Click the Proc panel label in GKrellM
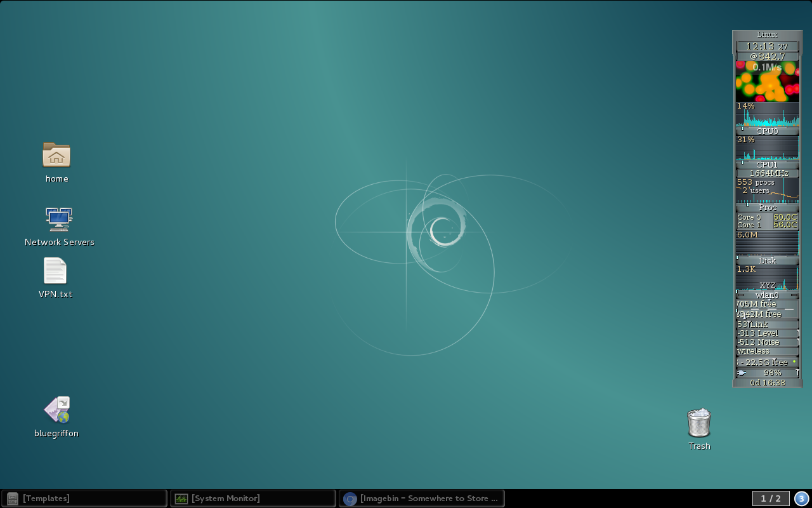Viewport: 812px width, 508px height. click(x=767, y=208)
